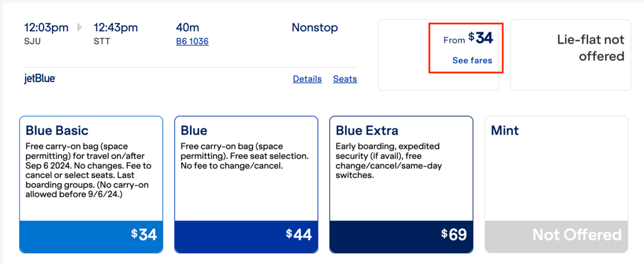
Task: Click the Mint Not Offered bar
Action: [x=556, y=237]
